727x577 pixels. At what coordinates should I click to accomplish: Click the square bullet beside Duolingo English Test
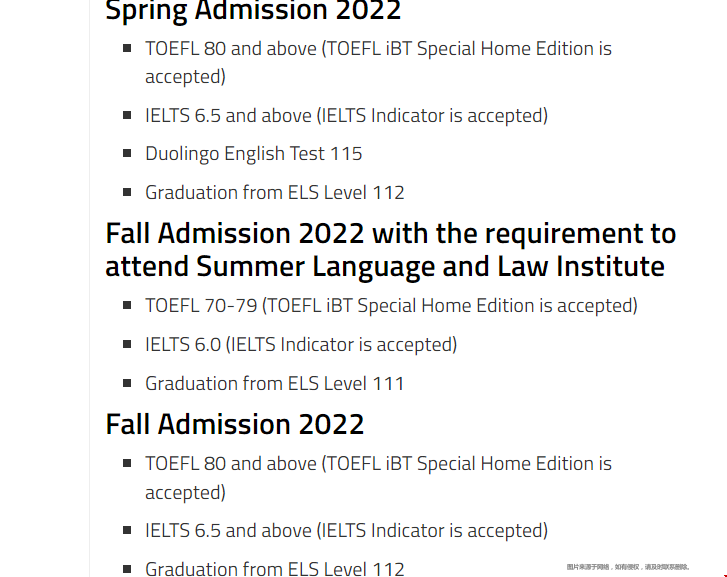(x=127, y=153)
